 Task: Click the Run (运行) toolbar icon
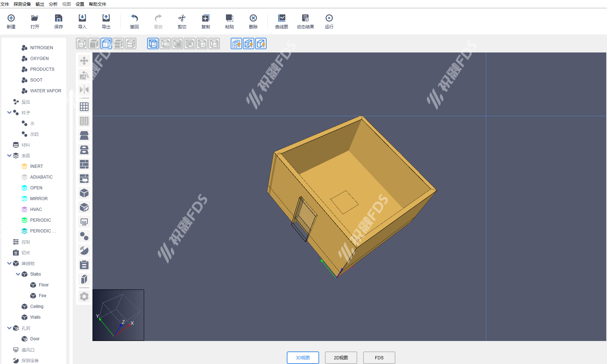(x=329, y=22)
